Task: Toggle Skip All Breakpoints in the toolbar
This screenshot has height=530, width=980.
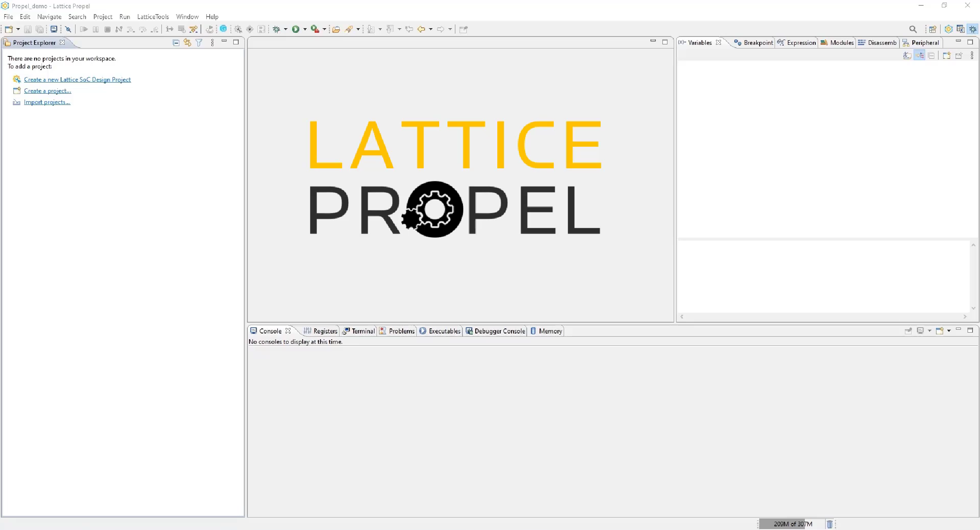Action: pos(68,29)
